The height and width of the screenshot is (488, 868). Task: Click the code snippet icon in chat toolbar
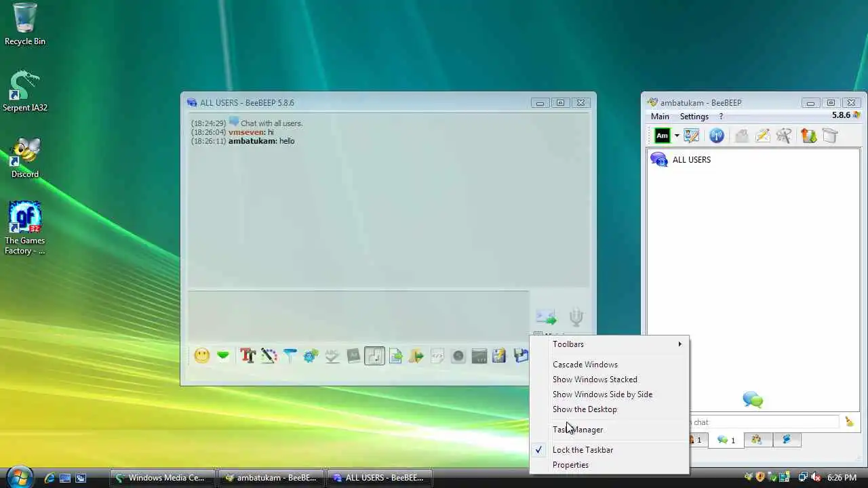coord(437,355)
